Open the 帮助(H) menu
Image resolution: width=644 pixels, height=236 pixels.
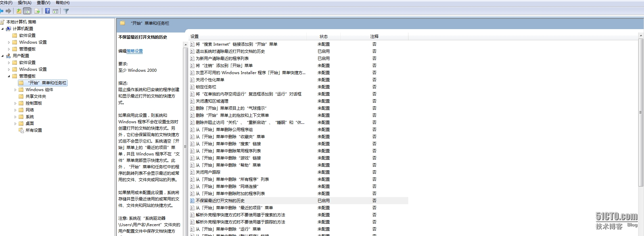click(63, 3)
